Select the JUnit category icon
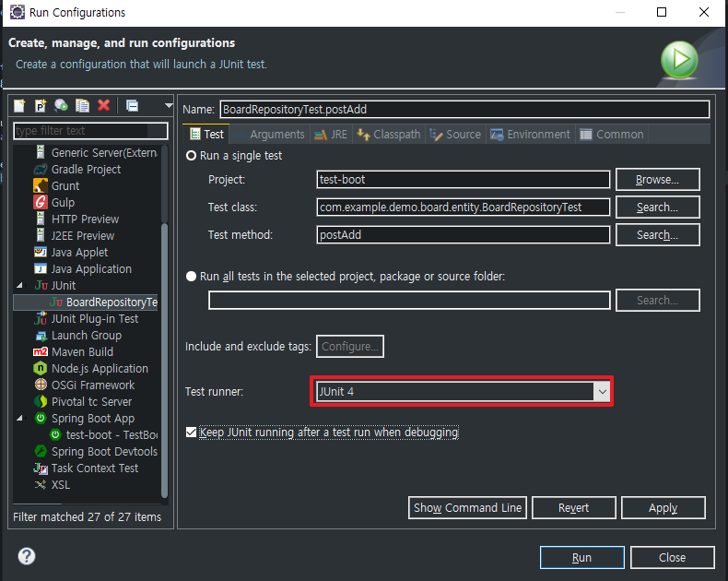 [x=41, y=285]
